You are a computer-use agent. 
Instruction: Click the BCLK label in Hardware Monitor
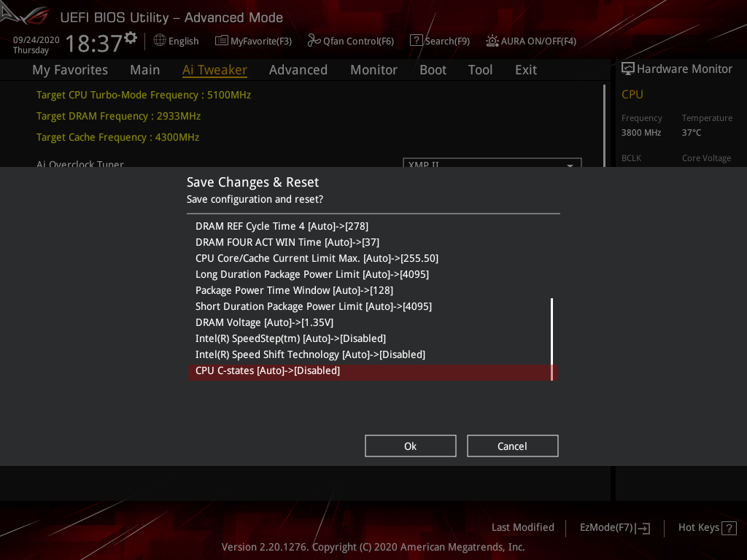click(x=631, y=158)
